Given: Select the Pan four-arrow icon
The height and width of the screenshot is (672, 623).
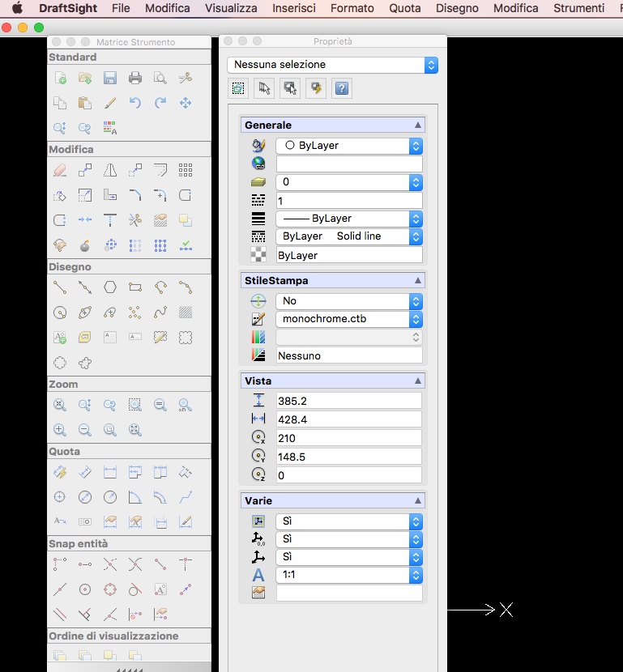Looking at the screenshot, I should tap(186, 103).
